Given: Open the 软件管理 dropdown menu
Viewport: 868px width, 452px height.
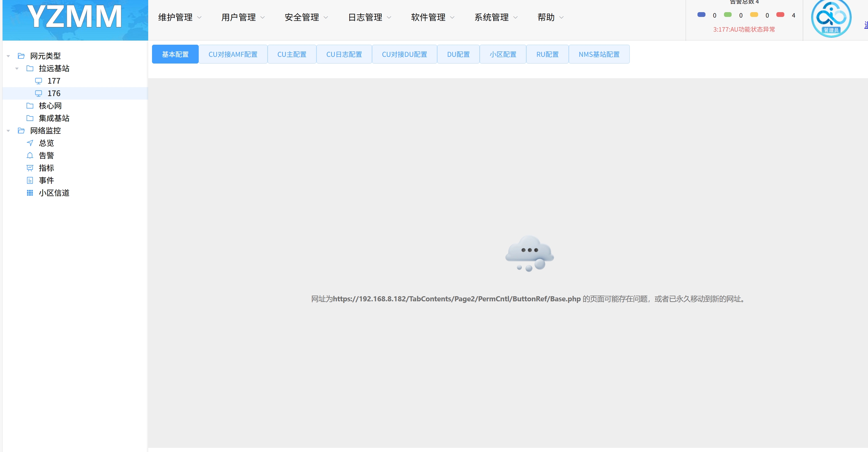Looking at the screenshot, I should (x=433, y=17).
